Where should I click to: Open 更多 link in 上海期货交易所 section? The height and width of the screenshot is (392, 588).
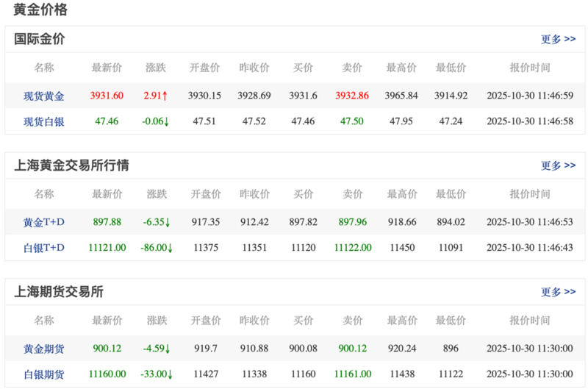point(558,292)
